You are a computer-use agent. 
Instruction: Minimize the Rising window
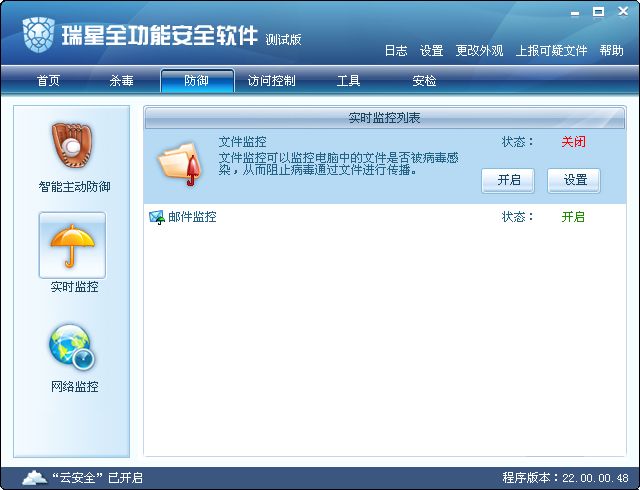pyautogui.click(x=575, y=13)
